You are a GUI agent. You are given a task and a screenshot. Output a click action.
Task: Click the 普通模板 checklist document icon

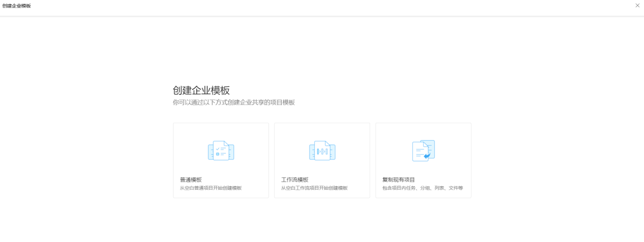221,151
